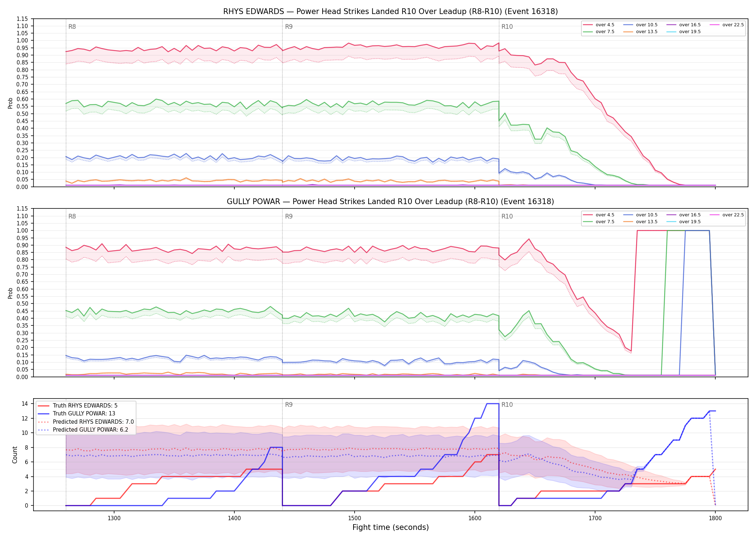Click the 'Count' y-axis label
The image size is (756, 540).
15,455
